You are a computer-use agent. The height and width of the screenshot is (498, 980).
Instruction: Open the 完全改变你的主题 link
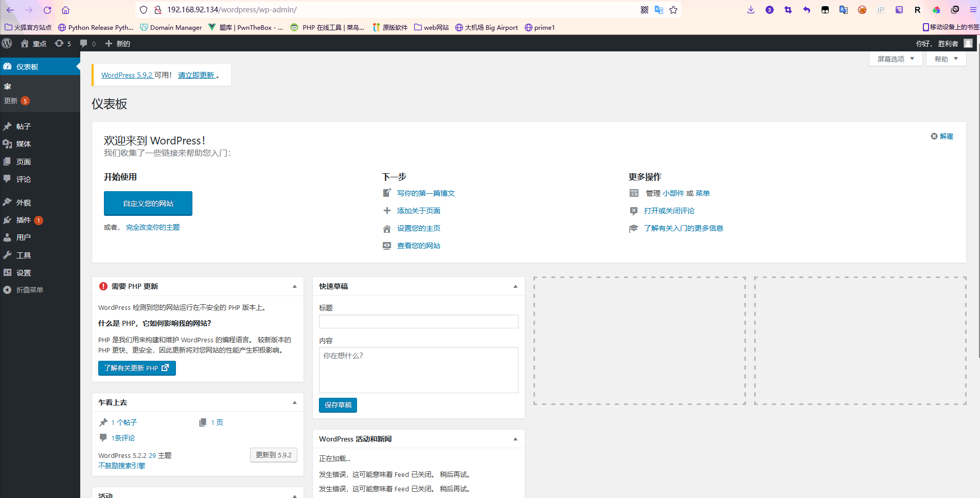(153, 227)
